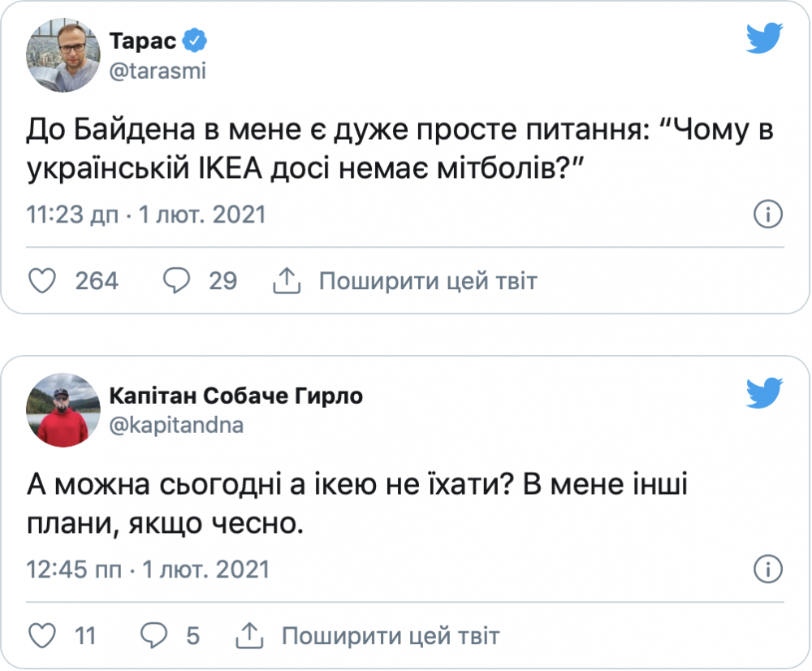Click timestamp 12:45 пп · 1 лют. 2021
Viewport: 812px width, 671px height.
coord(149,569)
